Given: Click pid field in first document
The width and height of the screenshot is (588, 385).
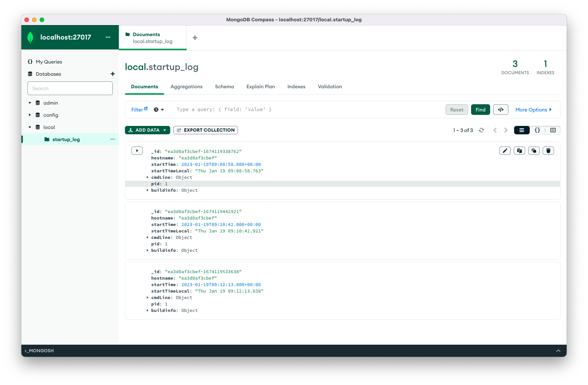Looking at the screenshot, I should (x=343, y=184).
